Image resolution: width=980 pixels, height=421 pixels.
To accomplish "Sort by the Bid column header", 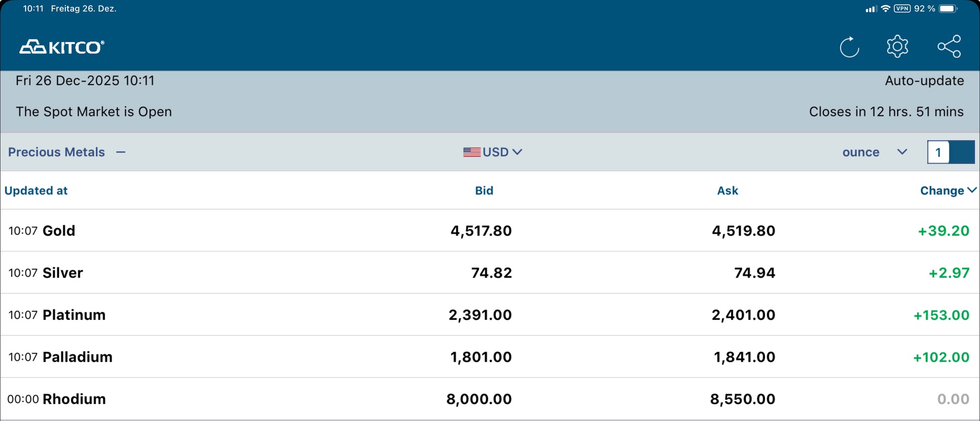I will 484,190.
